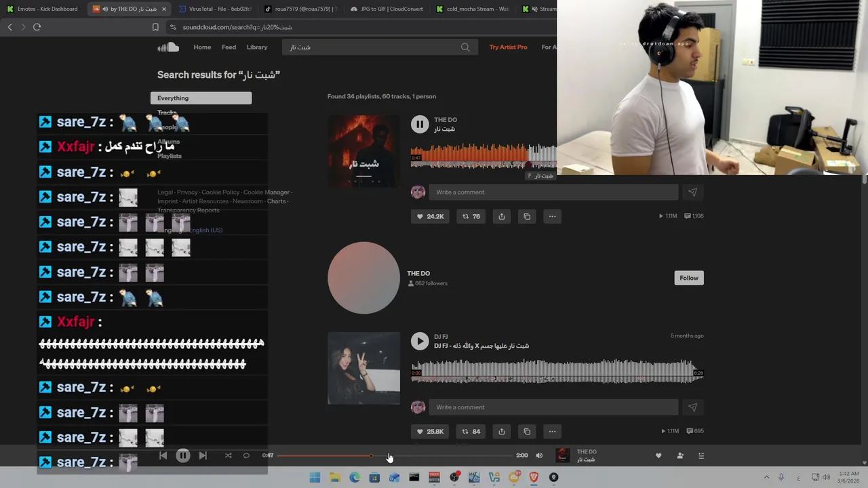This screenshot has height=488, width=868.
Task: Go back in the browser
Action: tap(9, 27)
